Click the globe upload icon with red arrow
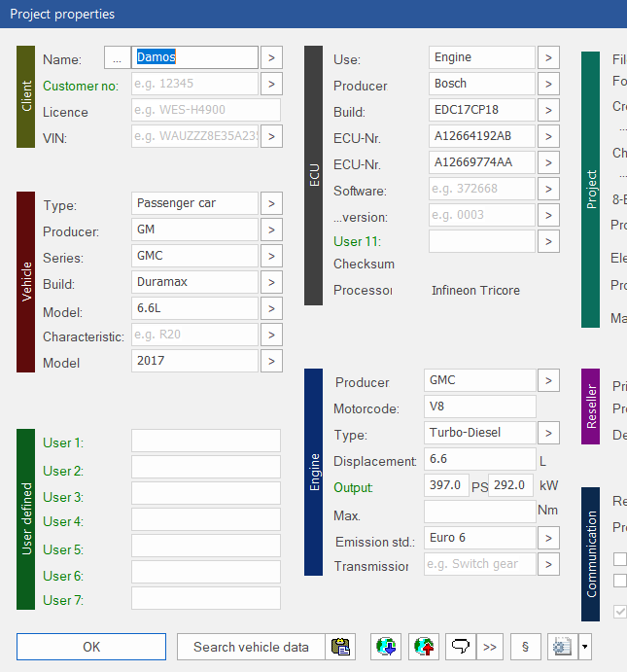Viewport: 627px width, 672px height. 424,647
